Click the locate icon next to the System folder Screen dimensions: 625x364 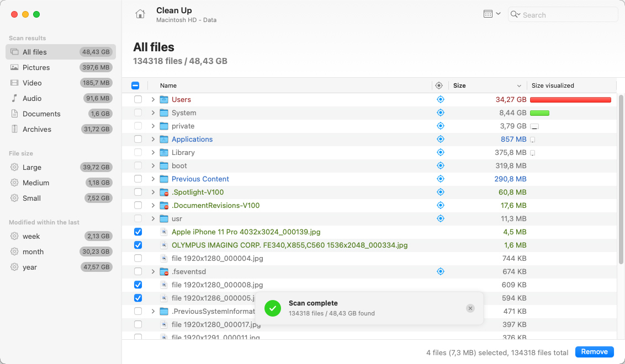(x=440, y=113)
